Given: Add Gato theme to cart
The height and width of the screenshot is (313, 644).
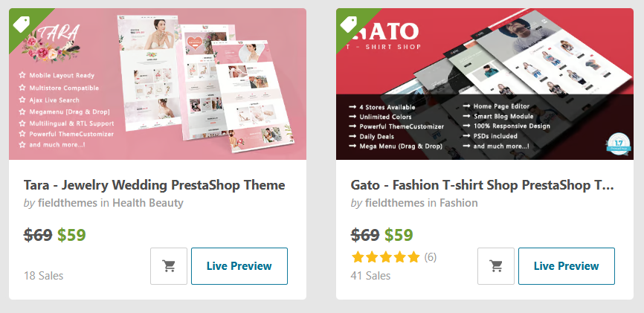Looking at the screenshot, I should pos(496,266).
